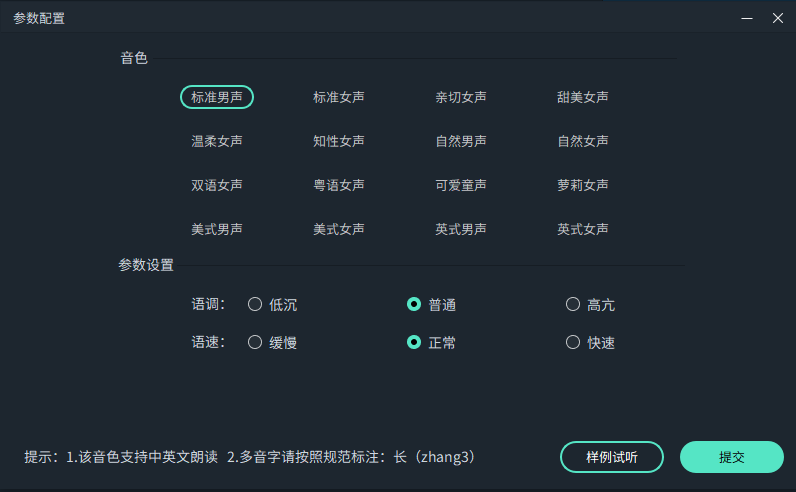
Task: Select the 标准女声 voice option
Action: 338,97
